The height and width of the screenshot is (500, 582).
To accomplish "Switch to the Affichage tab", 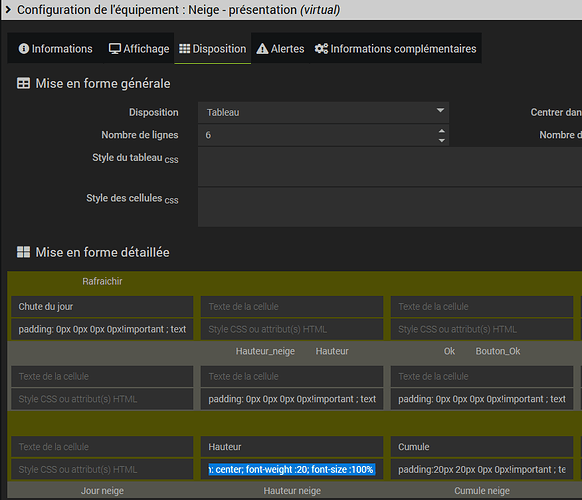I will [x=139, y=49].
